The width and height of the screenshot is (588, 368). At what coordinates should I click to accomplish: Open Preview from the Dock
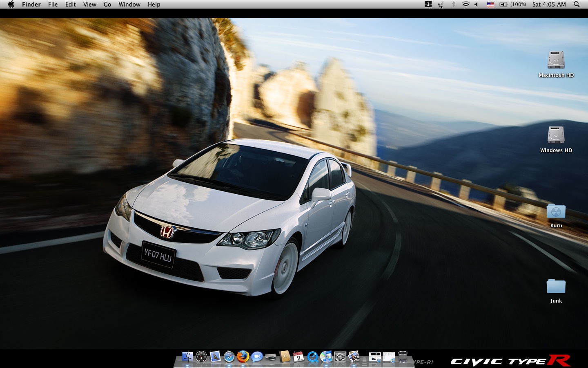point(354,357)
